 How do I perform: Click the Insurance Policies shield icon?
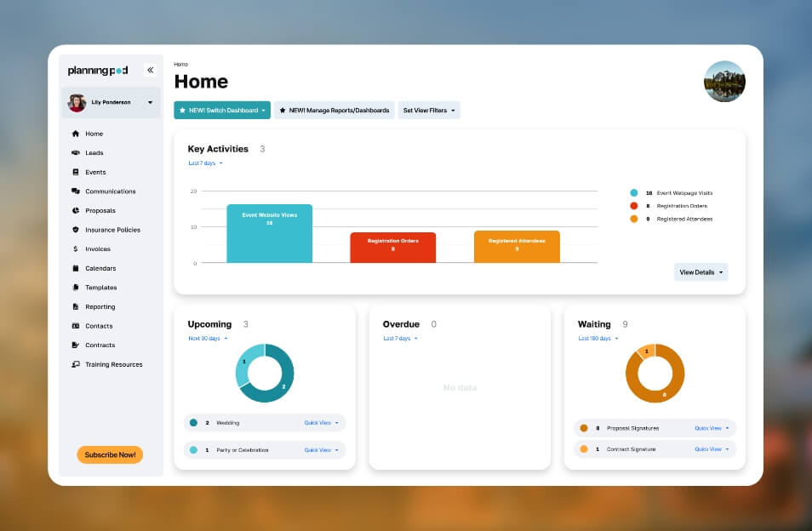click(x=76, y=229)
